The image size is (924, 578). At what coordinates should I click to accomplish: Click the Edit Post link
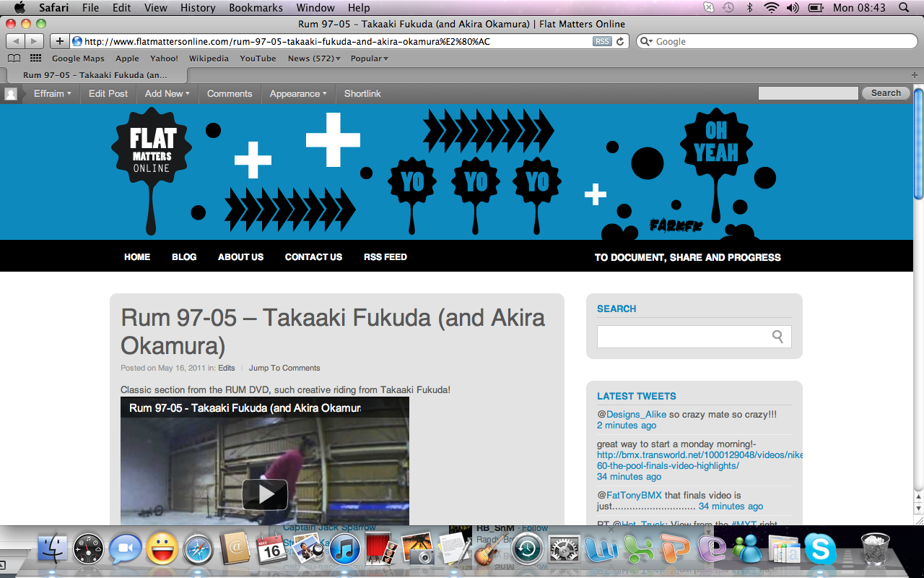(x=108, y=93)
